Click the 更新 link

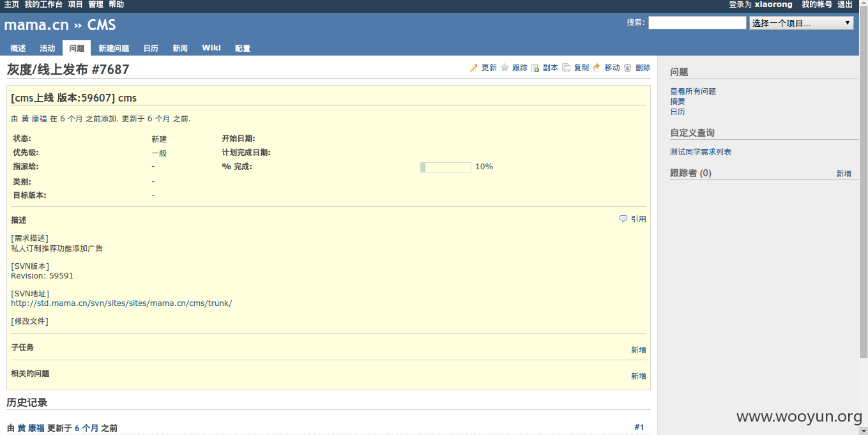point(489,68)
